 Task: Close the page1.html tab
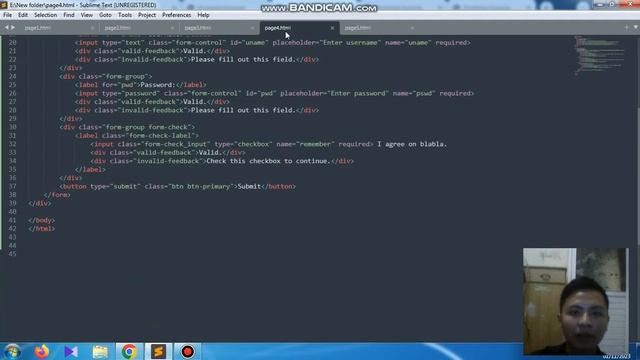point(92,28)
